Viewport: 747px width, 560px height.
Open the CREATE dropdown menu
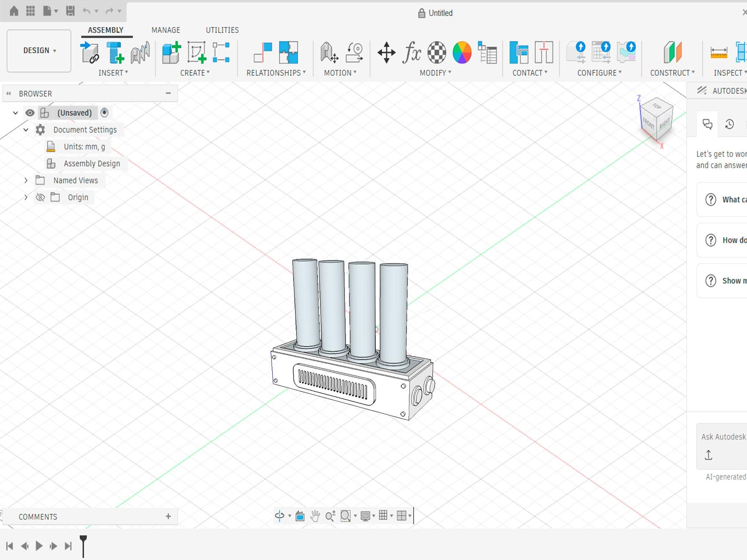pos(195,73)
